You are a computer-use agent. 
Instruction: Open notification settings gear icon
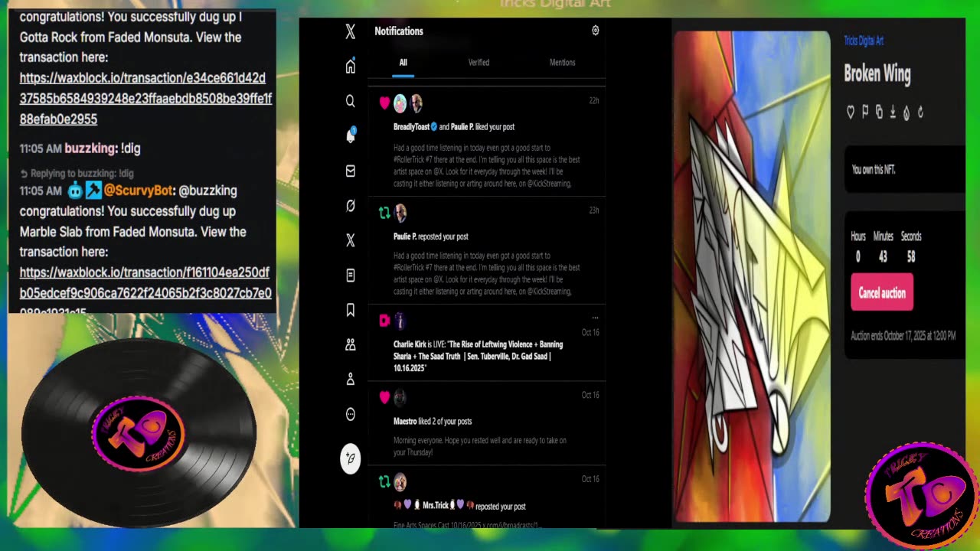[596, 31]
